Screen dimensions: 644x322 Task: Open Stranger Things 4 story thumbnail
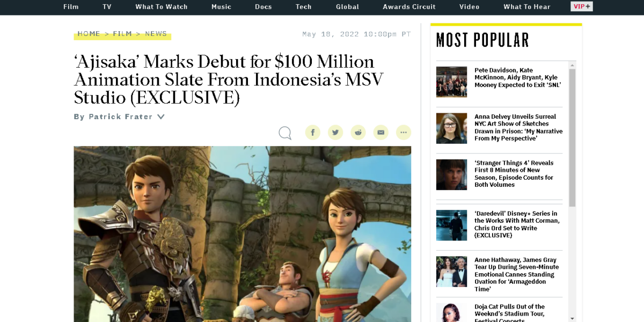click(x=451, y=174)
